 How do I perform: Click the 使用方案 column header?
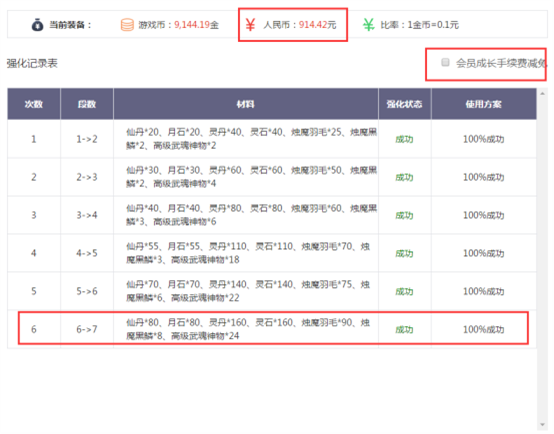[484, 104]
